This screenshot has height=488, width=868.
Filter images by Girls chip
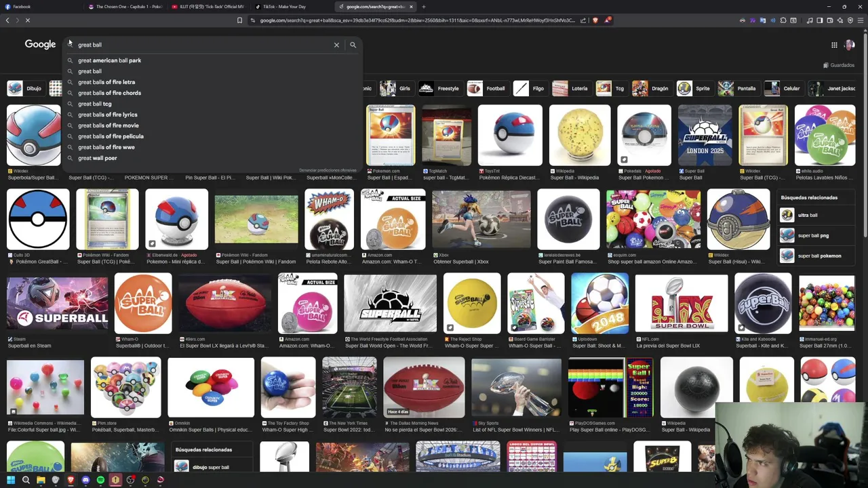click(397, 88)
